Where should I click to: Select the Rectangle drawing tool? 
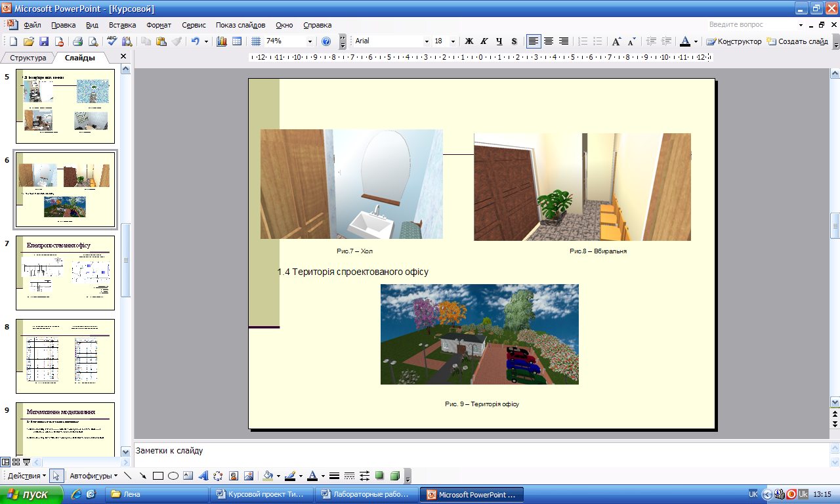point(157,476)
